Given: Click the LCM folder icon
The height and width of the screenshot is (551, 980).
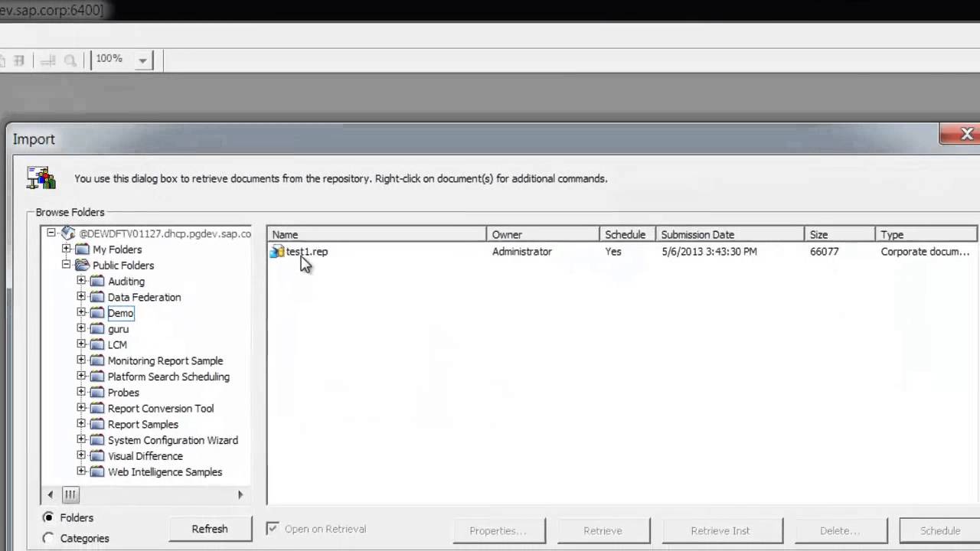Looking at the screenshot, I should tap(97, 345).
